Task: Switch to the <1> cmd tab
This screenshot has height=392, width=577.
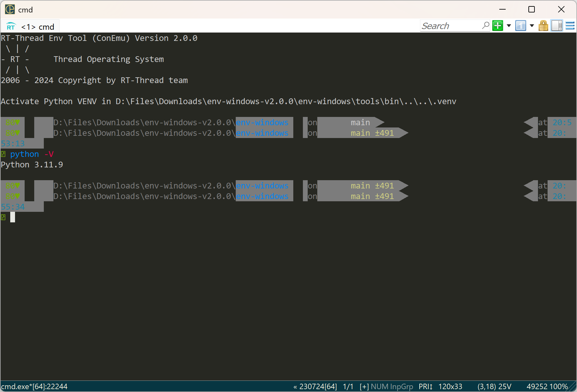Action: coord(30,27)
